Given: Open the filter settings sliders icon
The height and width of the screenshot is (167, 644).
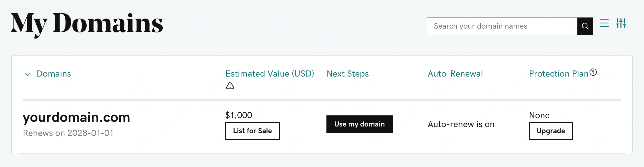Looking at the screenshot, I should (621, 23).
